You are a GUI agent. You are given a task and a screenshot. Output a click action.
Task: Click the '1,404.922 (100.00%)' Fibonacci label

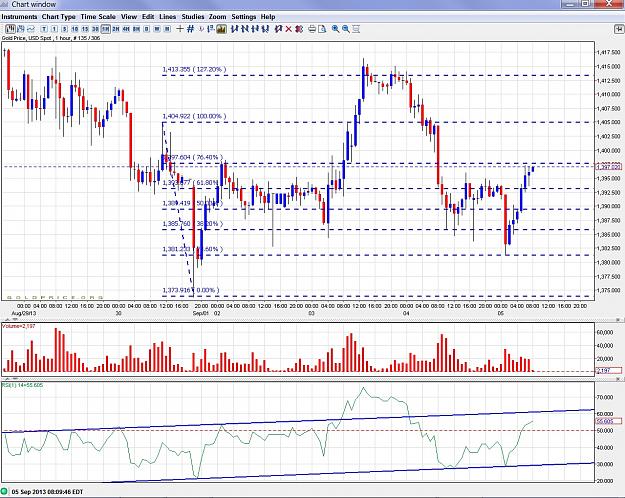coord(194,116)
